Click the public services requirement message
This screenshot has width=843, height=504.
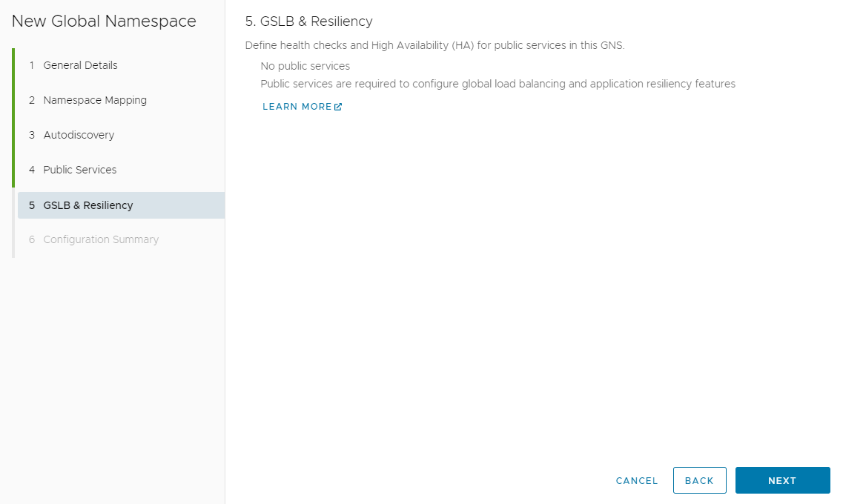(x=497, y=84)
